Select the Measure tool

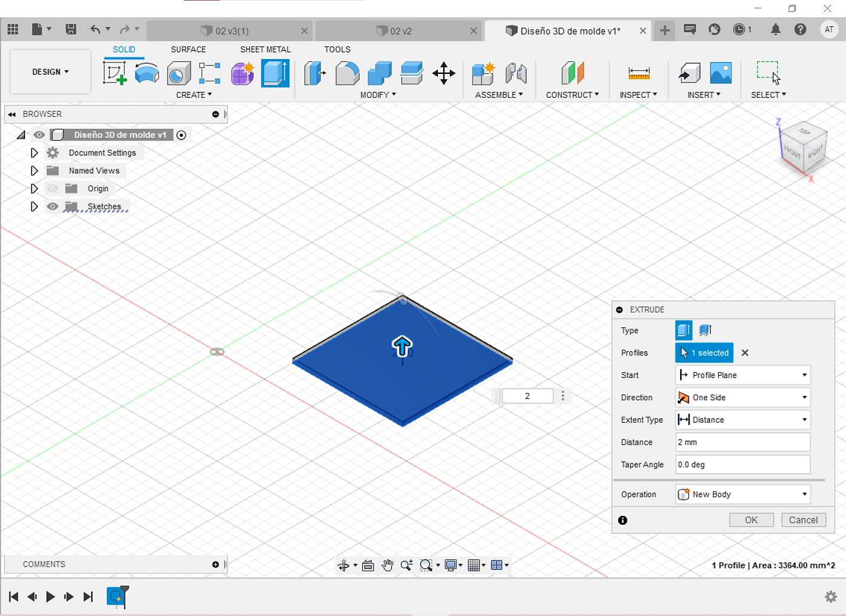point(639,73)
